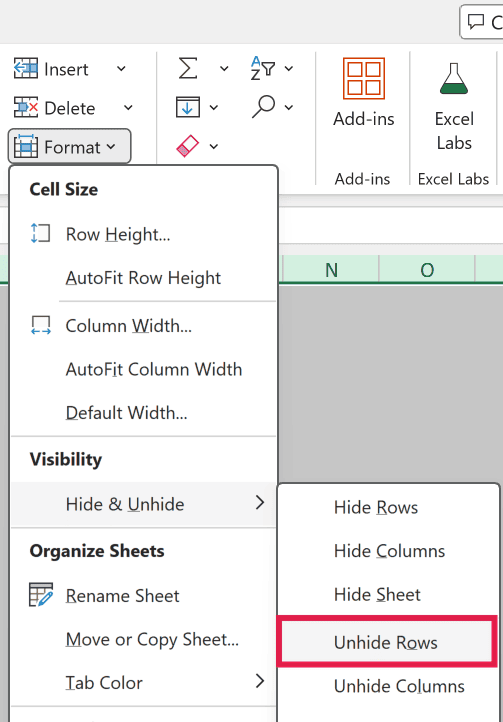Viewport: 503px width, 722px height.
Task: Click the Format button
Action: pyautogui.click(x=70, y=146)
